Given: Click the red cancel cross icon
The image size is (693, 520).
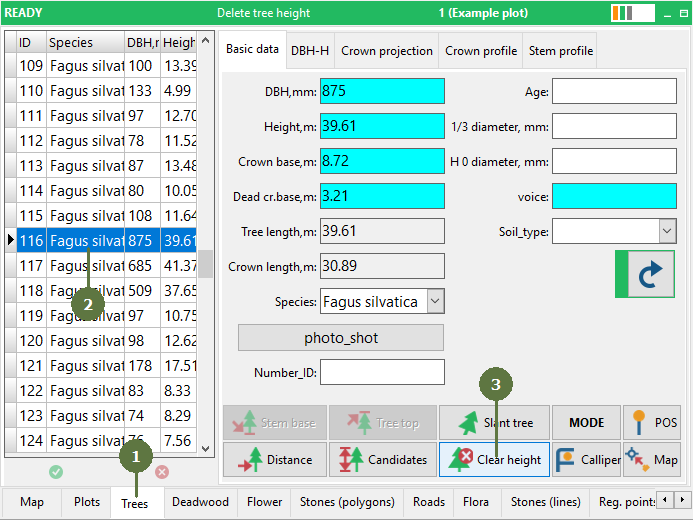Looking at the screenshot, I should 162,472.
